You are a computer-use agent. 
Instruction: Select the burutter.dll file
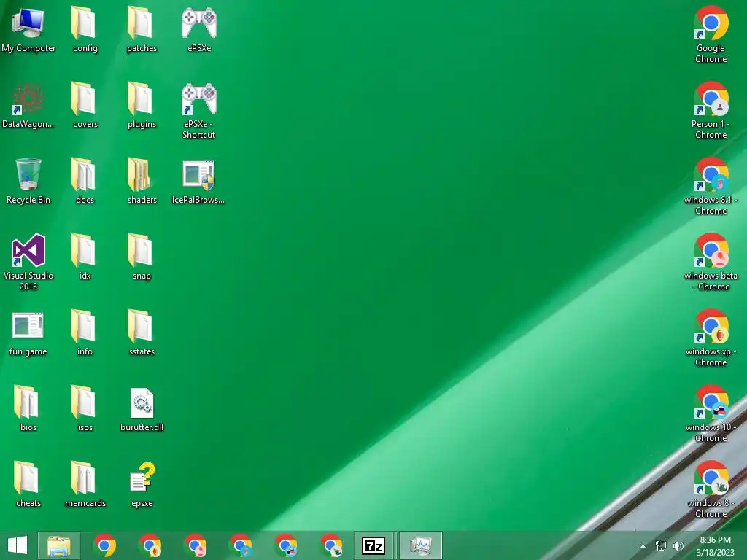[142, 410]
